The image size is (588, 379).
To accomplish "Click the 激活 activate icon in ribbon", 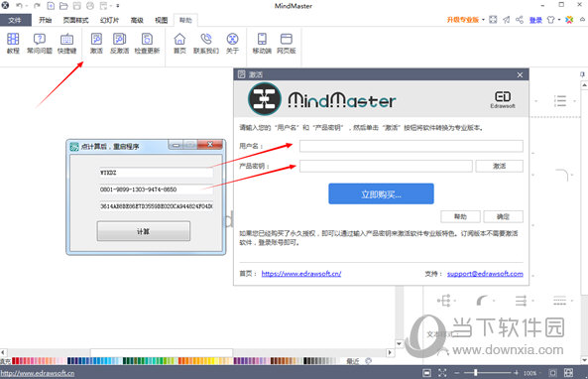I will [96, 43].
